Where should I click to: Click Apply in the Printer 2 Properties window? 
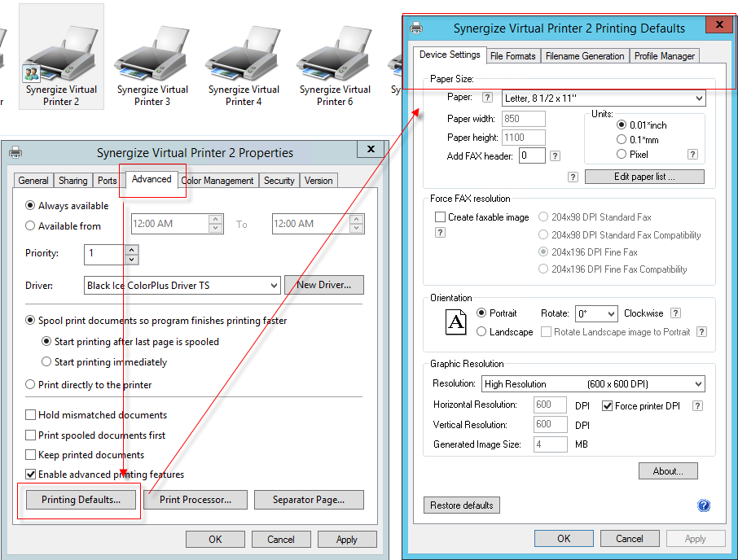tap(347, 540)
